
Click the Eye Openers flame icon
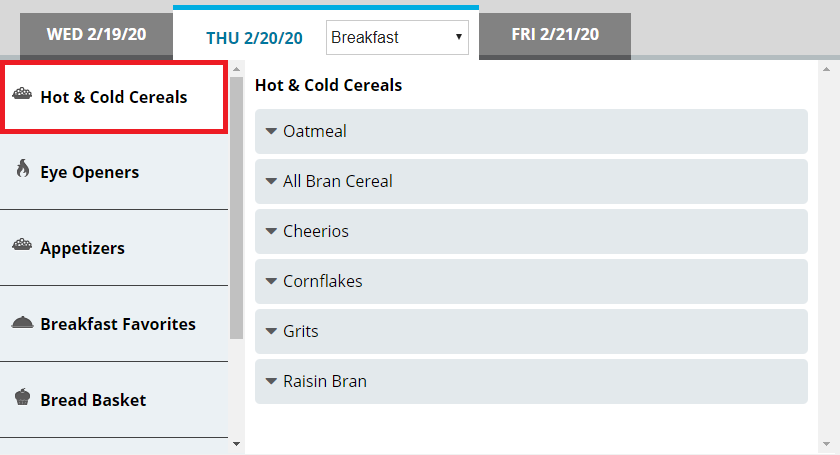pyautogui.click(x=22, y=170)
